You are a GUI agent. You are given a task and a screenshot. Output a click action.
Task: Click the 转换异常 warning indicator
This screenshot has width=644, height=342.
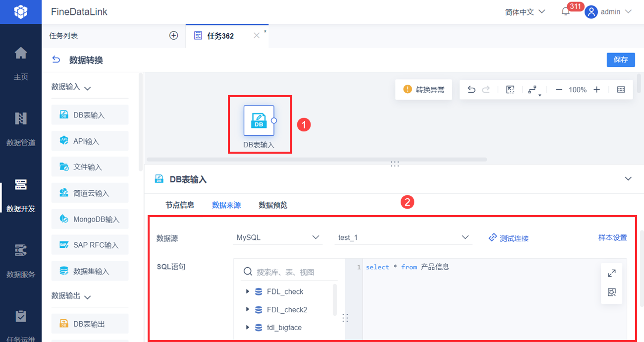[x=424, y=90]
